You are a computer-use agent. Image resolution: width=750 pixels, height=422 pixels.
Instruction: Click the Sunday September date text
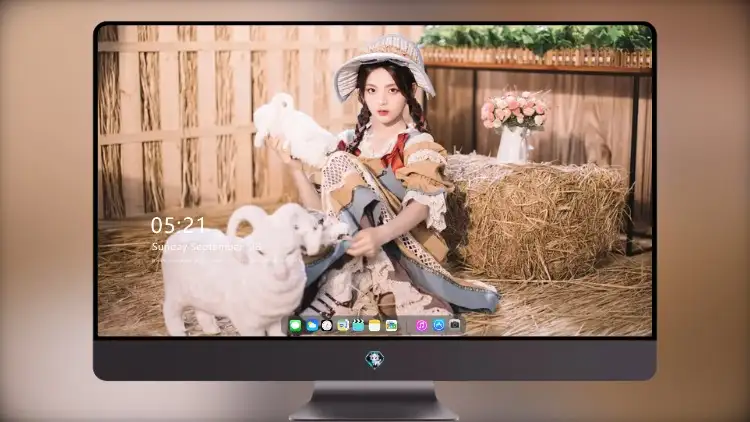tap(206, 247)
